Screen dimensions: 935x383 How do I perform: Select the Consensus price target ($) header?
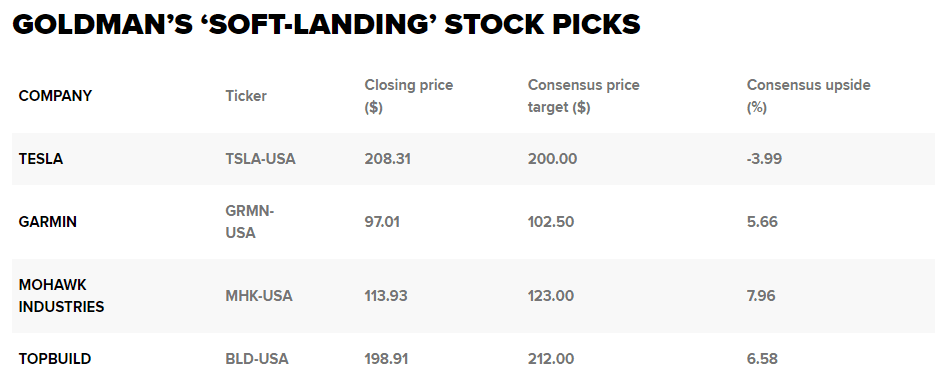tap(583, 96)
